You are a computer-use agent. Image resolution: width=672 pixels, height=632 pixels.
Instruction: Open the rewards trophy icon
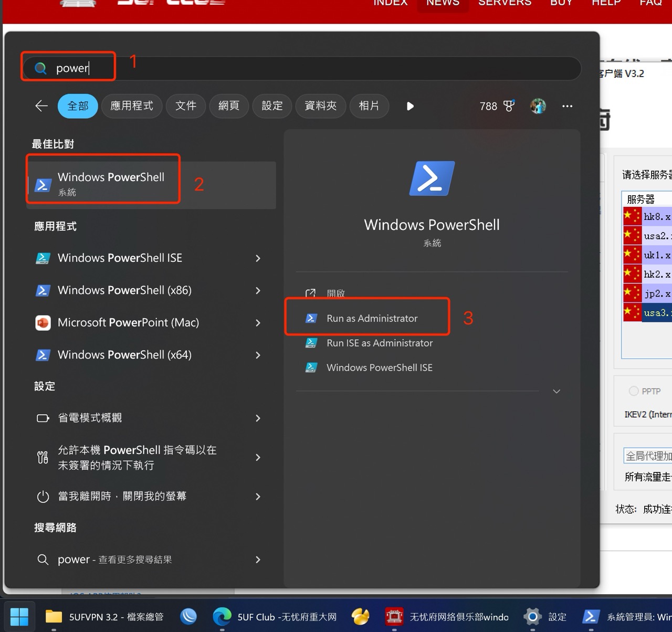(508, 106)
